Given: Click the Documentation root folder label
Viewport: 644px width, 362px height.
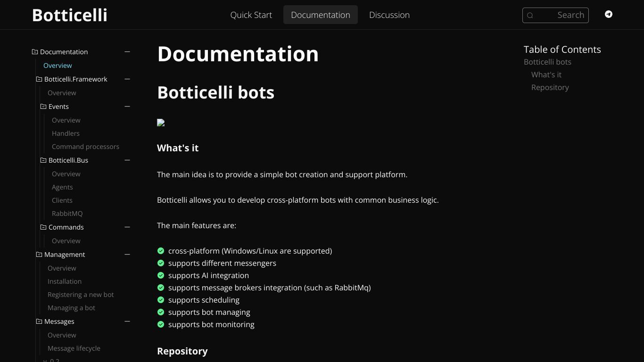Looking at the screenshot, I should tap(64, 52).
